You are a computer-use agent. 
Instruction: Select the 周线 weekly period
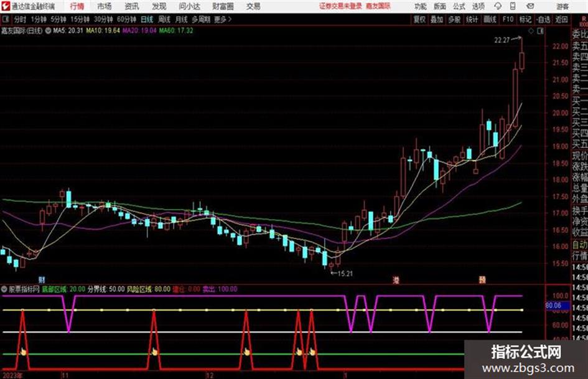pyautogui.click(x=164, y=19)
